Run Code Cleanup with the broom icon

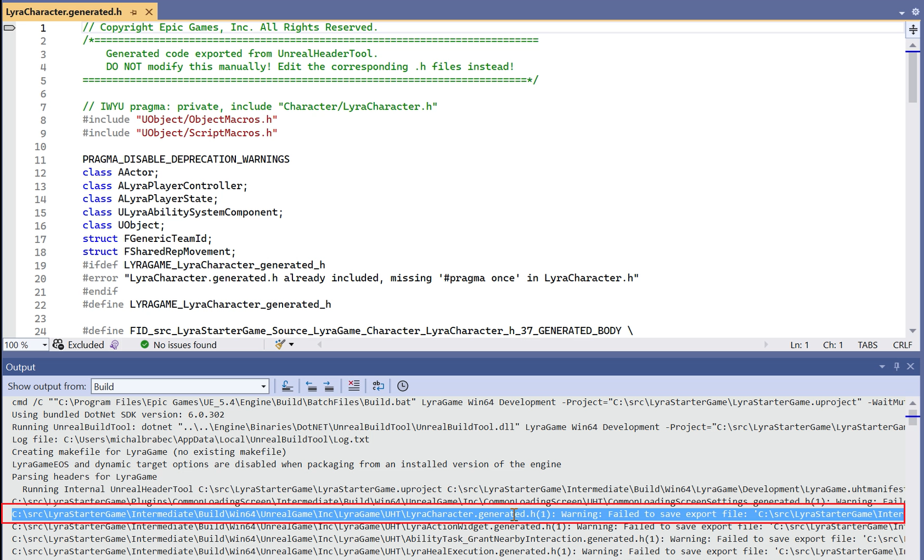coord(279,344)
